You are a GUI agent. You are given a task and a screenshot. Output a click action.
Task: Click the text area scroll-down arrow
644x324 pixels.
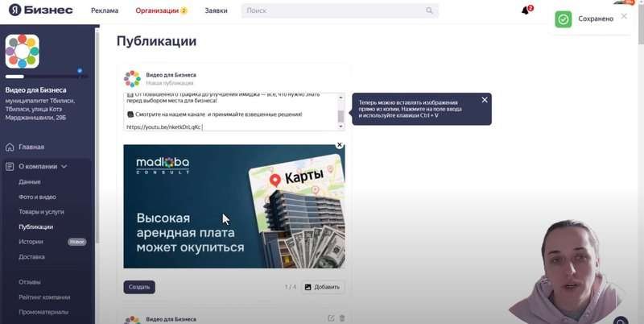341,127
